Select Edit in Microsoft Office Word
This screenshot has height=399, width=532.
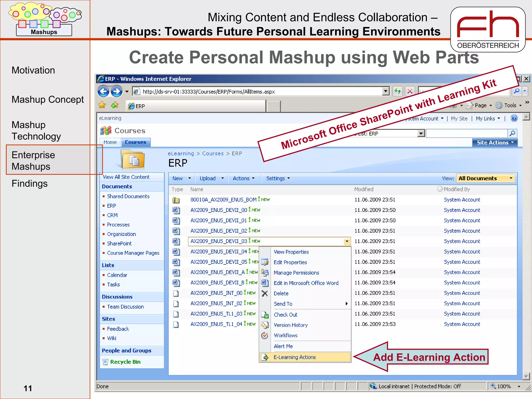tap(306, 283)
